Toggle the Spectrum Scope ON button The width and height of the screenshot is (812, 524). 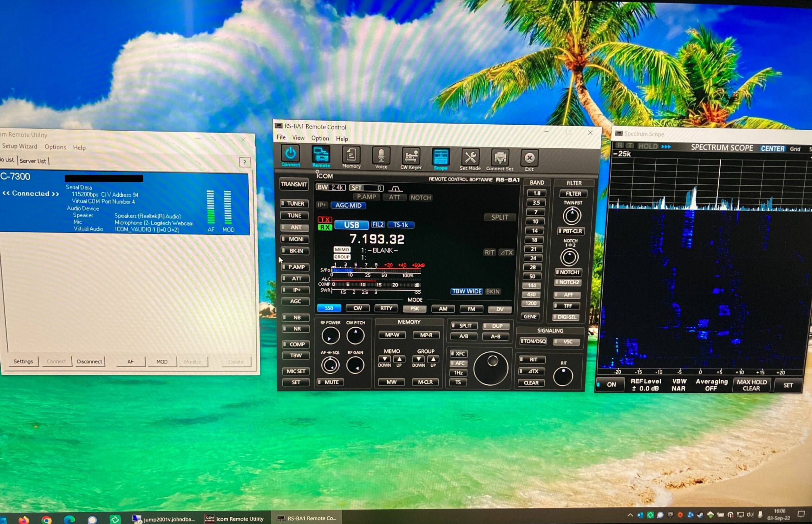(610, 384)
